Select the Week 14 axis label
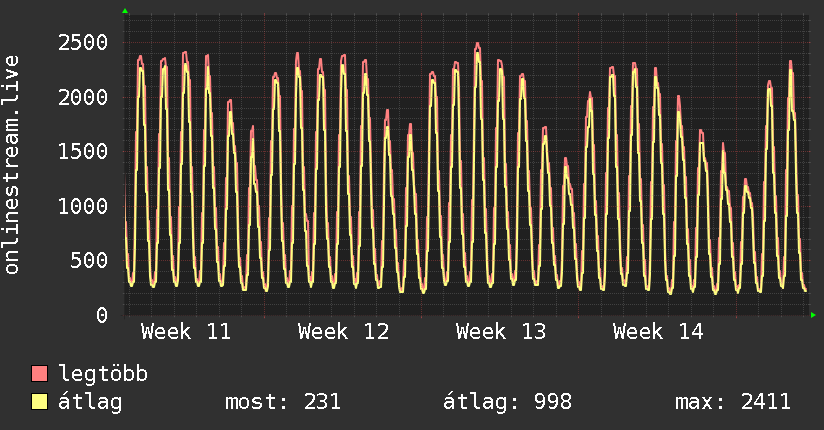The image size is (824, 430). [x=658, y=331]
